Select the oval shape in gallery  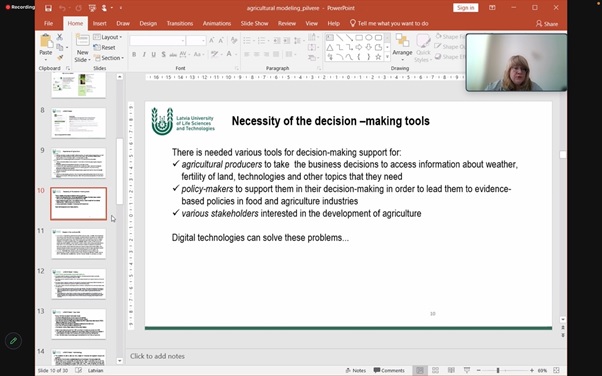click(369, 38)
